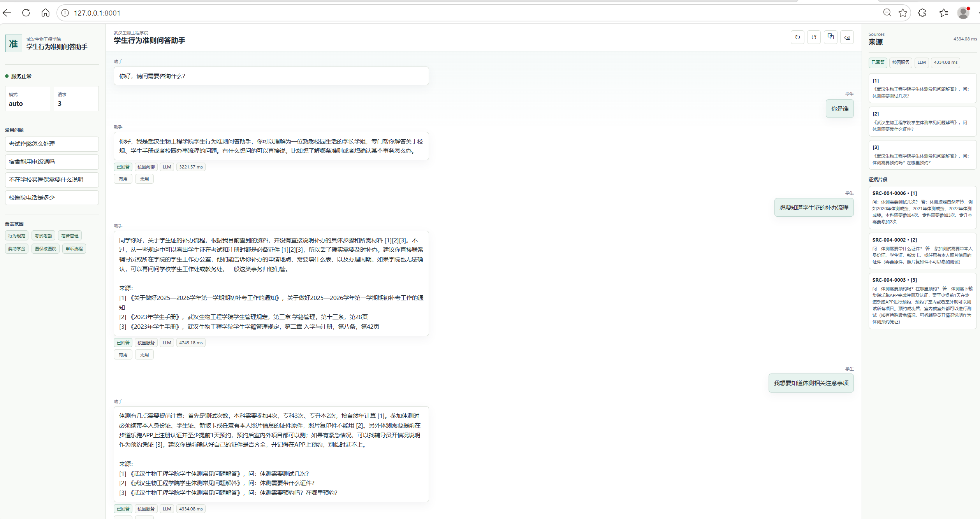Click the 证据片段 section heading
This screenshot has width=980, height=519.
(x=878, y=180)
